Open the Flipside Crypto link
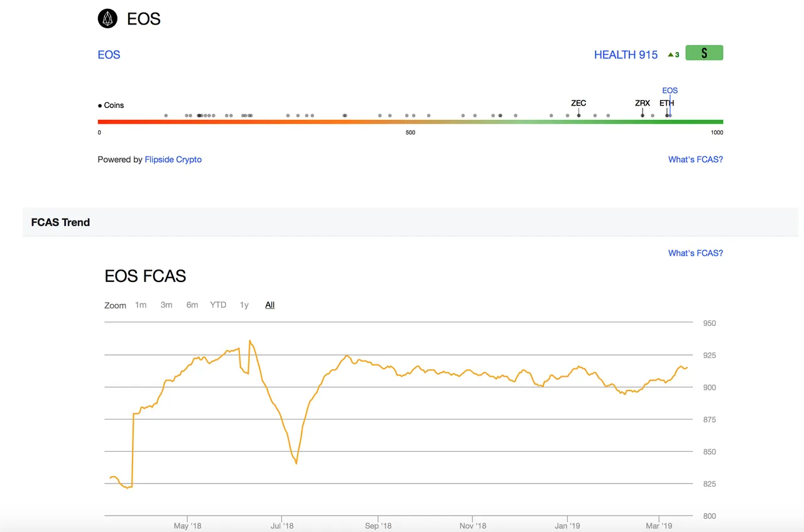 point(173,160)
